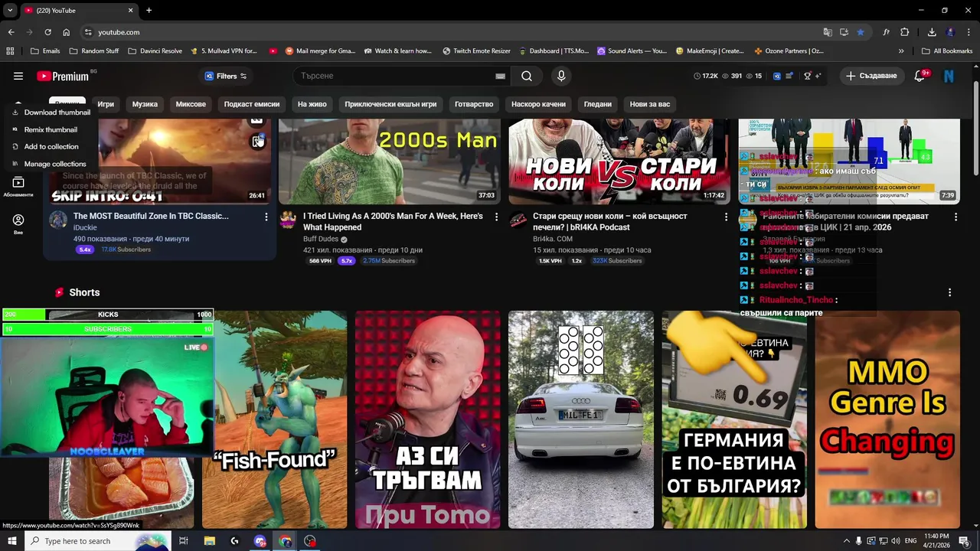The width and height of the screenshot is (980, 551).
Task: Open the Shorts section options menu
Action: [x=949, y=292]
